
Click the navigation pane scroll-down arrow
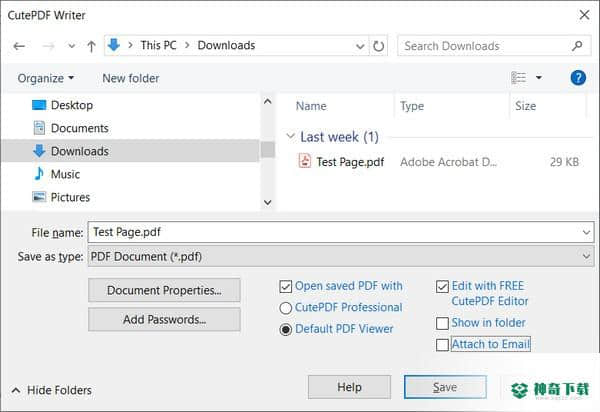point(268,202)
